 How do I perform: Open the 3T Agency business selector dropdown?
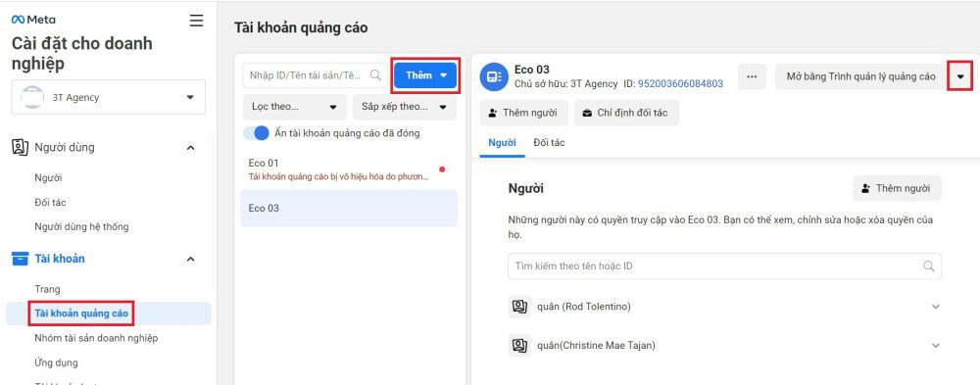point(109,97)
